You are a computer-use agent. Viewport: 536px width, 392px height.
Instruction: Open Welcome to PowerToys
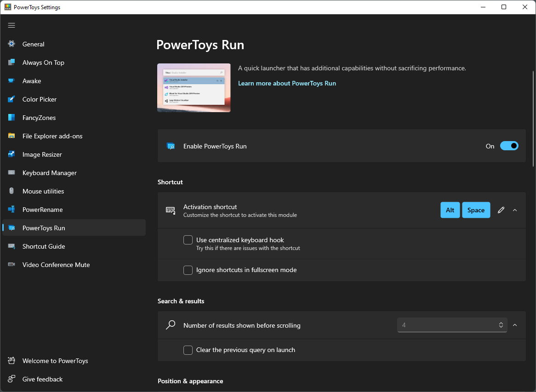[x=74, y=361]
